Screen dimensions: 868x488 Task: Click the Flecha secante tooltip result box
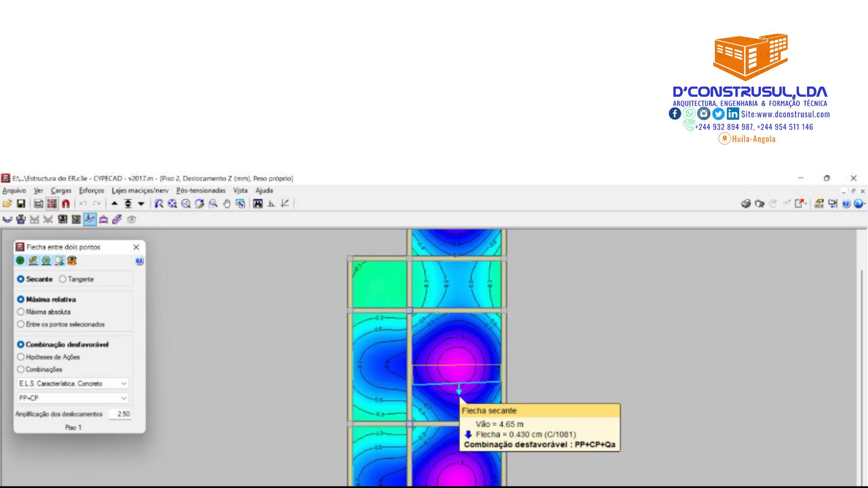540,427
